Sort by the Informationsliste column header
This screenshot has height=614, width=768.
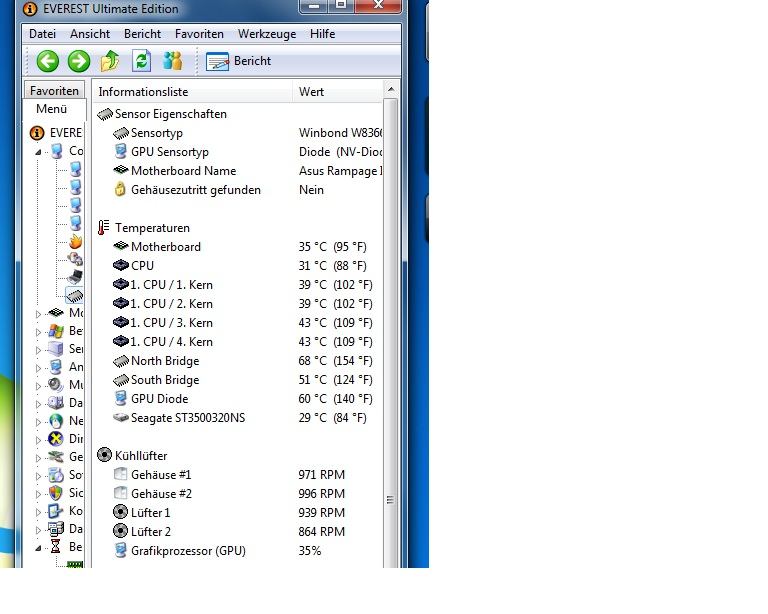(192, 92)
